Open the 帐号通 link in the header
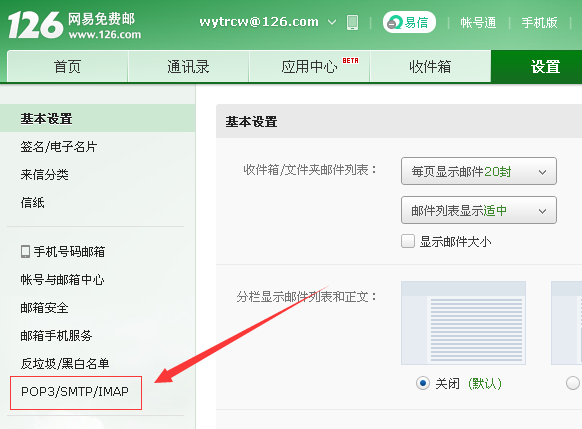The height and width of the screenshot is (429, 582). [478, 23]
